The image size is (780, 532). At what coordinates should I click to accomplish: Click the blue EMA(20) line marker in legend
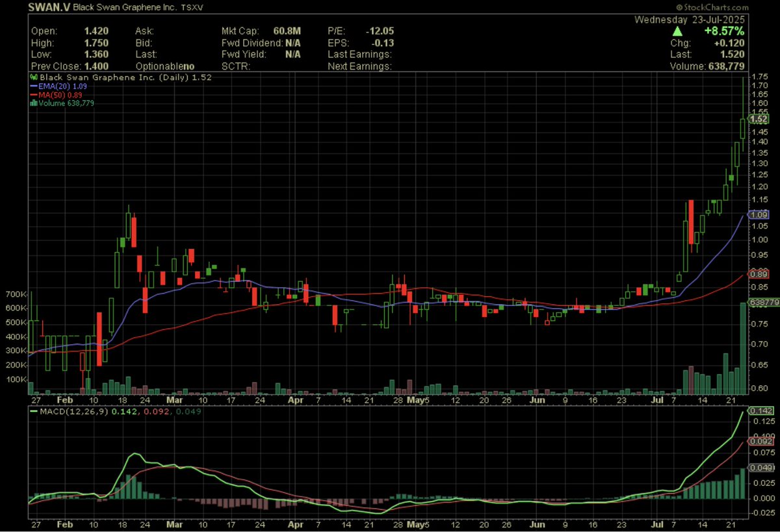[x=35, y=85]
